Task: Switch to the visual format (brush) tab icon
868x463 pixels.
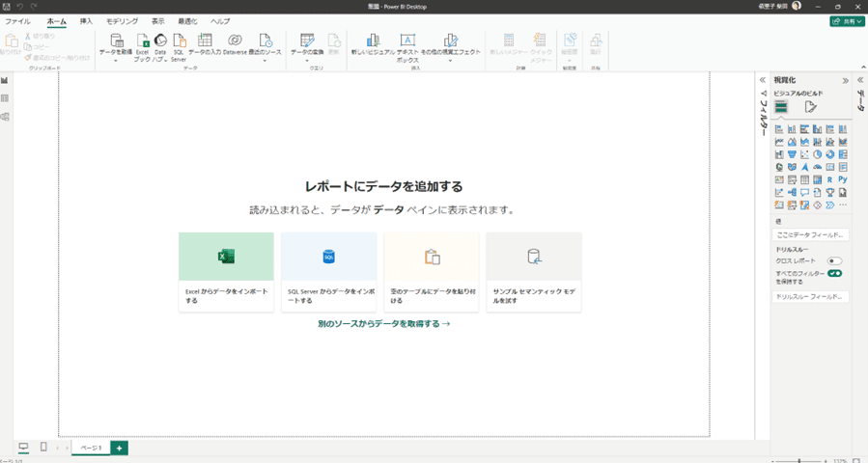Action: (810, 107)
